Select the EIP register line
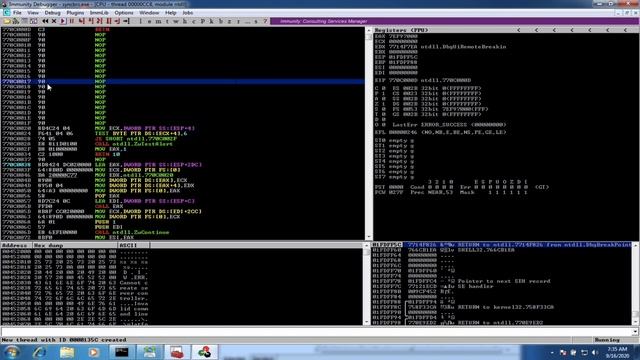The width and height of the screenshot is (640, 360). click(x=423, y=80)
